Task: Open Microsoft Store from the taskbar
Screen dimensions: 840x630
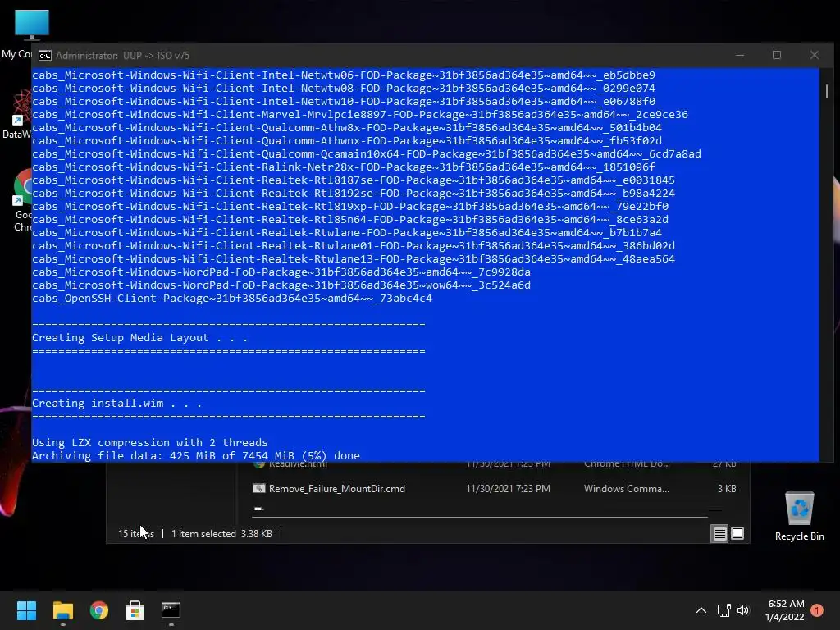Action: click(x=135, y=610)
